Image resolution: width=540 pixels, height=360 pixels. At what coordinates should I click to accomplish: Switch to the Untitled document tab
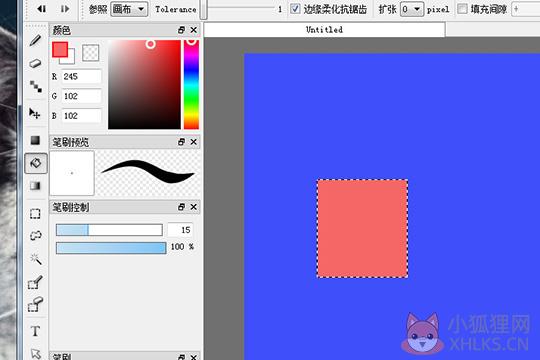(324, 30)
